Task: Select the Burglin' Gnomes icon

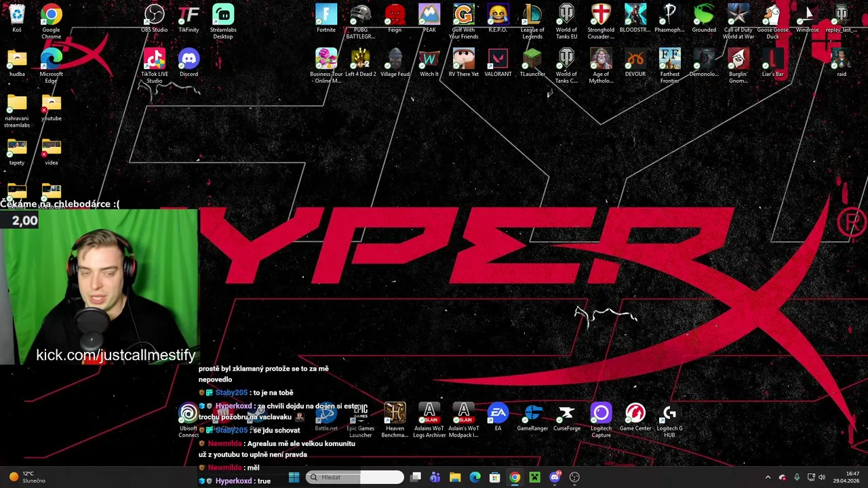Action: click(x=738, y=66)
